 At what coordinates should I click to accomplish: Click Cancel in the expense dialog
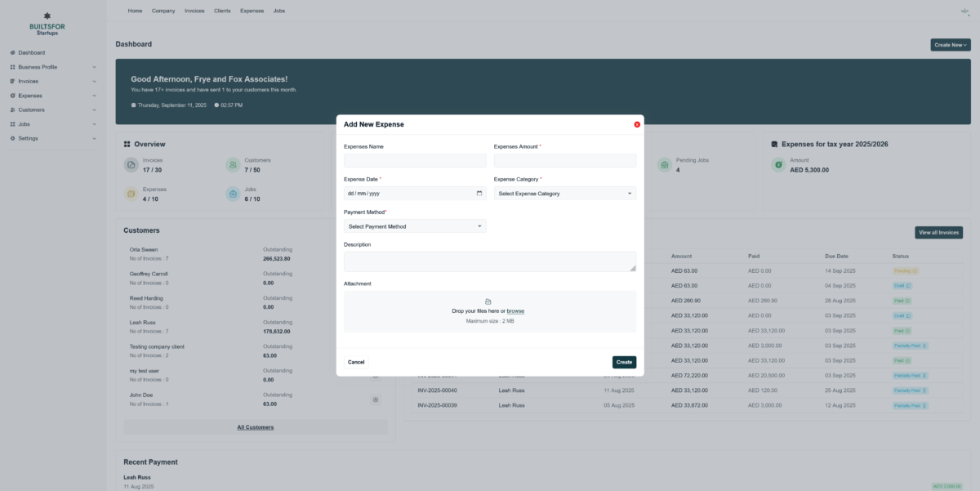356,362
